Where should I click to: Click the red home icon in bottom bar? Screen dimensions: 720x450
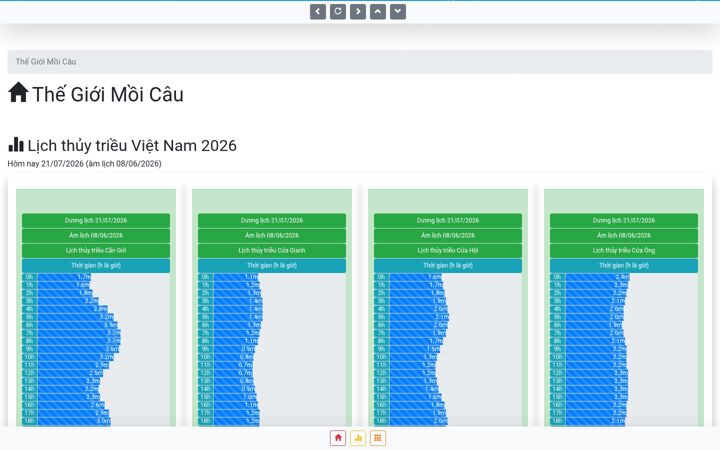coord(338,438)
